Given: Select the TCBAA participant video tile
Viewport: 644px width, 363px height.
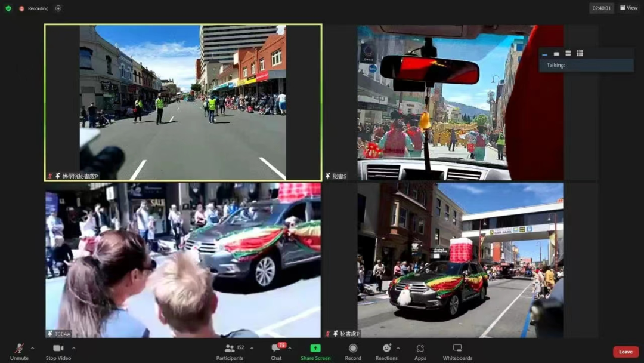Looking at the screenshot, I should (x=183, y=260).
